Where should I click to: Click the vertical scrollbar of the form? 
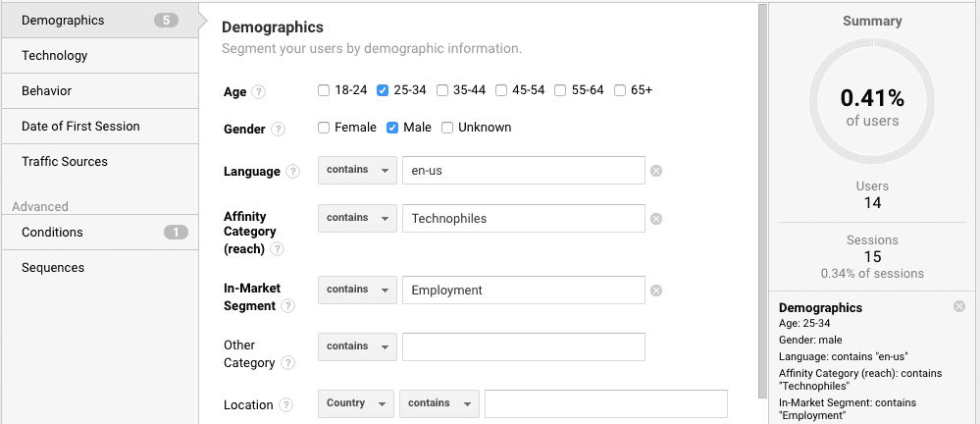coord(762,200)
